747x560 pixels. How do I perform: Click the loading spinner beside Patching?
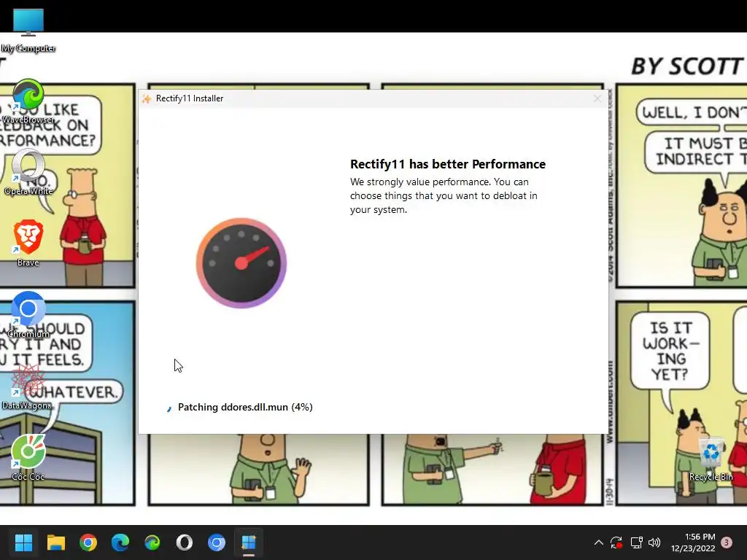[x=169, y=408]
